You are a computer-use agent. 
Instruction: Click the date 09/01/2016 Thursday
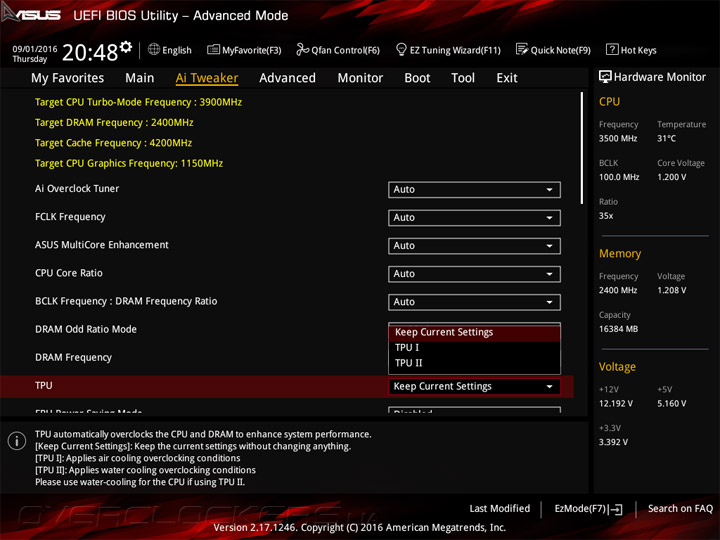34,54
